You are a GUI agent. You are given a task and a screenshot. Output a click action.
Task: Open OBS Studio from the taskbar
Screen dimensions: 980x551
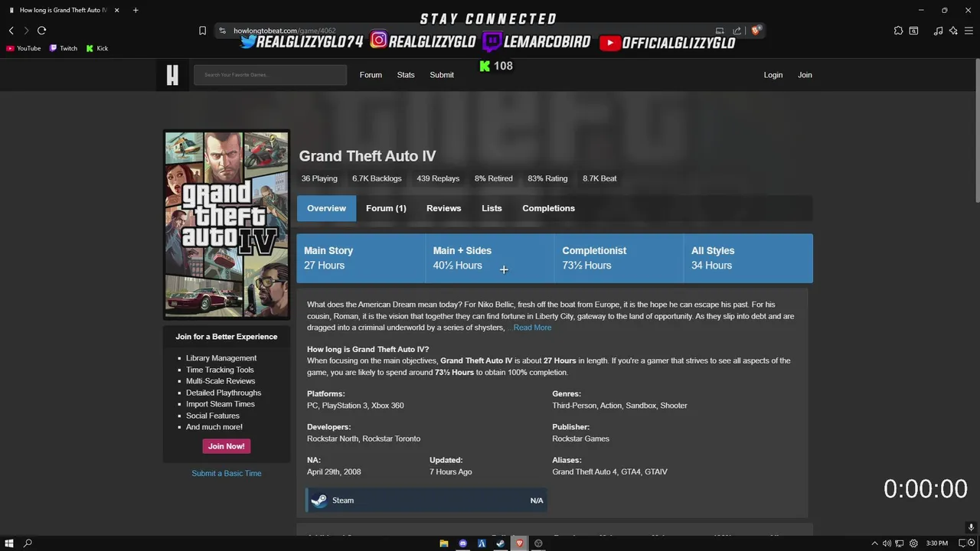[538, 543]
